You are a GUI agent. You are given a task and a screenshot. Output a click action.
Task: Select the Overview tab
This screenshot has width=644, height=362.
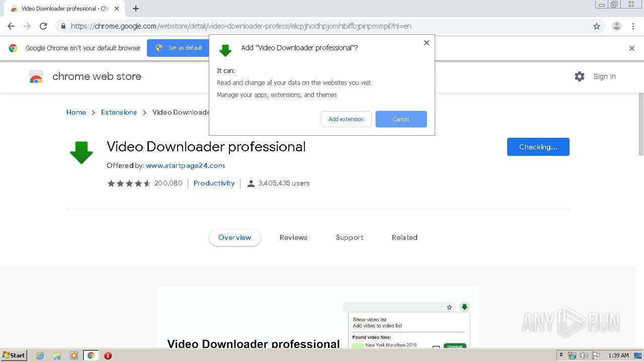coord(235,237)
